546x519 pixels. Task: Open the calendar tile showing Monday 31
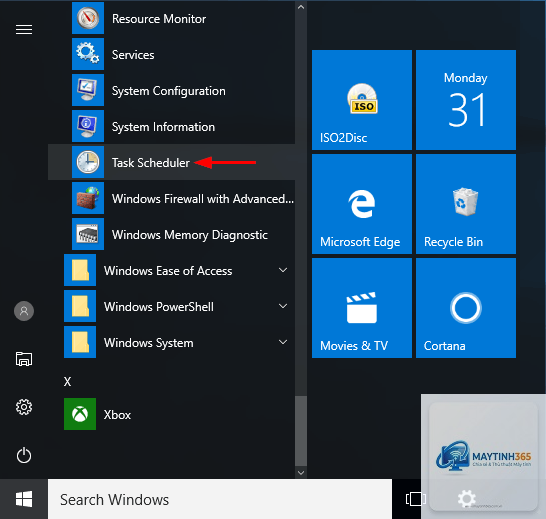click(466, 100)
